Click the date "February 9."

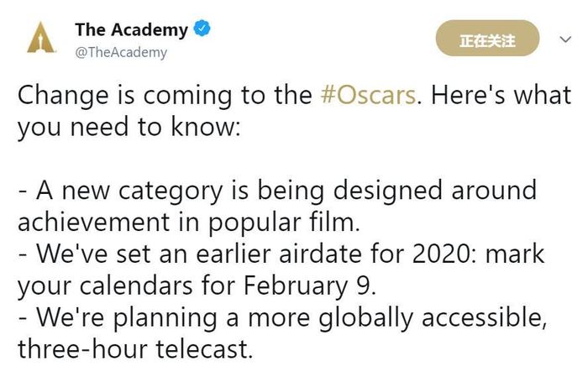[x=310, y=286]
